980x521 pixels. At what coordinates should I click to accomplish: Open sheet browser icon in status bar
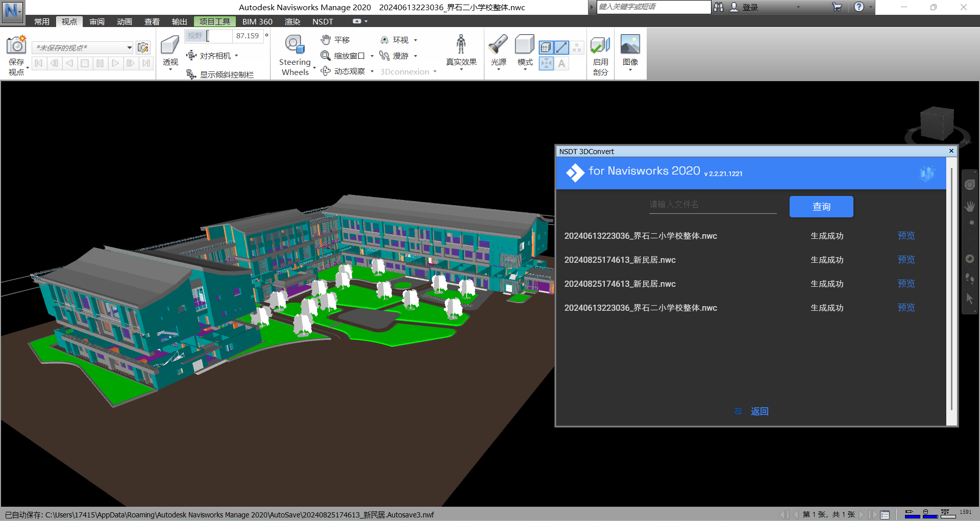pyautogui.click(x=885, y=514)
